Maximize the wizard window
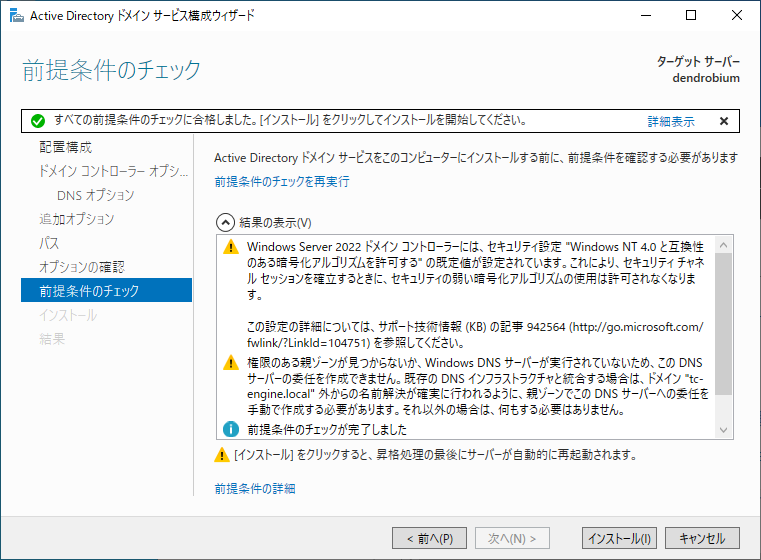Viewport: 761px width, 560px height. tap(691, 16)
